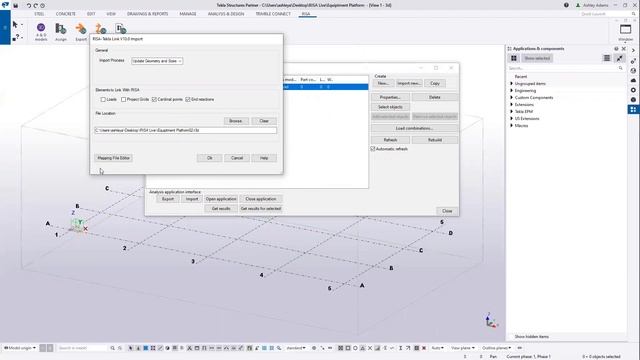
Task: Uncheck the End reactions checkbox
Action: pos(188,100)
